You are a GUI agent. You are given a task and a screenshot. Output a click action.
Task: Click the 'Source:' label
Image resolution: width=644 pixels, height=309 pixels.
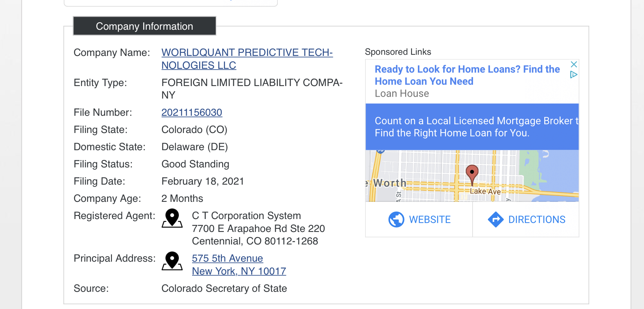coord(91,288)
